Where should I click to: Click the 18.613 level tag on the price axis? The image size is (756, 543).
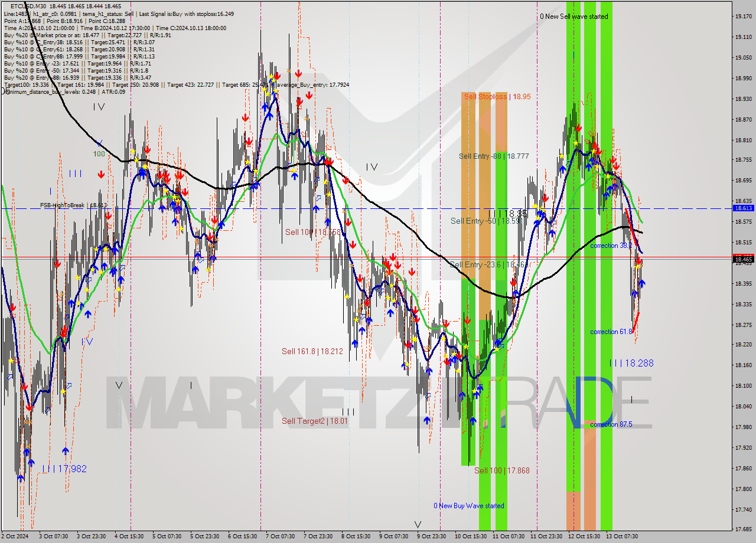(743, 208)
